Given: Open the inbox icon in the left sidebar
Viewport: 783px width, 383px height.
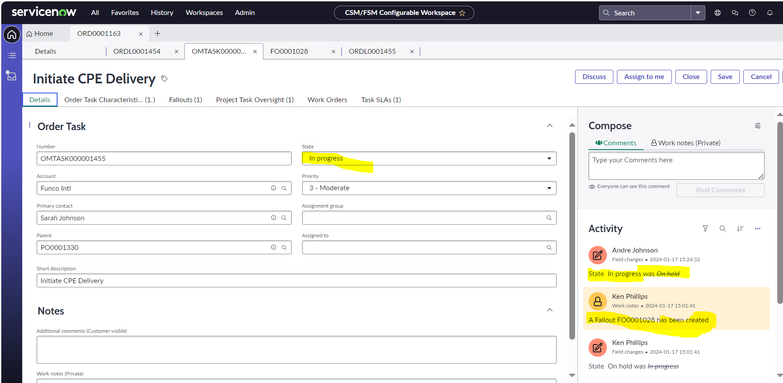Looking at the screenshot, I should pyautogui.click(x=11, y=76).
